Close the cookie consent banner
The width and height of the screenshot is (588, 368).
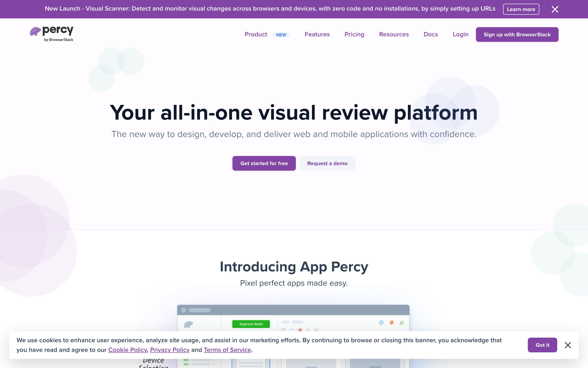tap(568, 345)
